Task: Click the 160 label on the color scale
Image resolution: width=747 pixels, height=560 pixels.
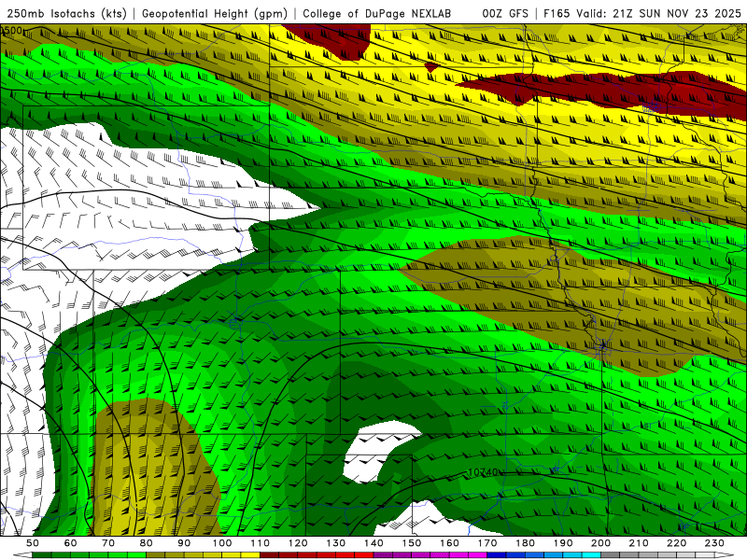Action: tap(449, 543)
